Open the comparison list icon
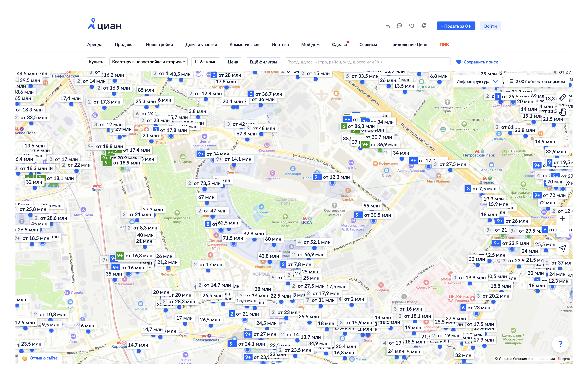This screenshot has width=588, height=387. [x=388, y=26]
